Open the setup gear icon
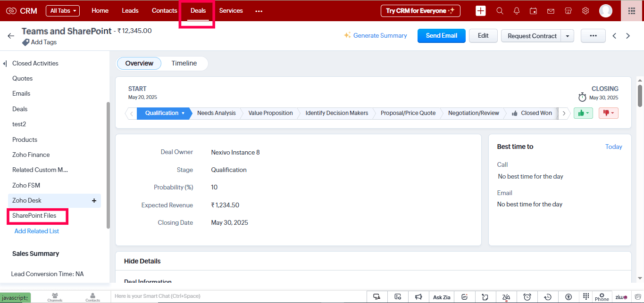Viewport: 644px width, 303px height. tap(585, 11)
